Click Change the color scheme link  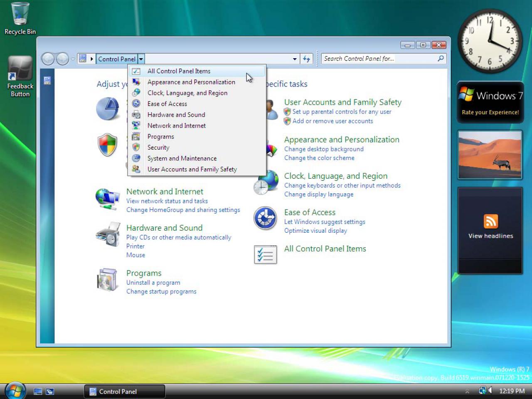click(x=319, y=158)
